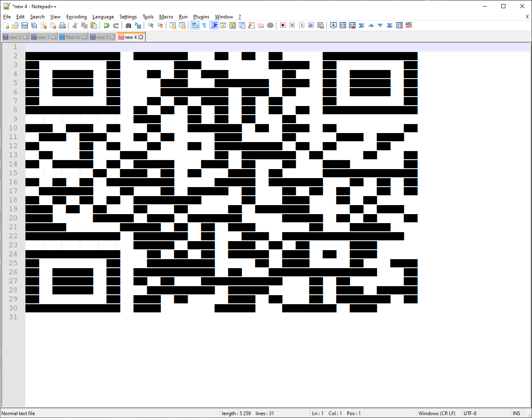Click line number 16 in the margin
This screenshot has height=418, width=532.
coord(13,182)
